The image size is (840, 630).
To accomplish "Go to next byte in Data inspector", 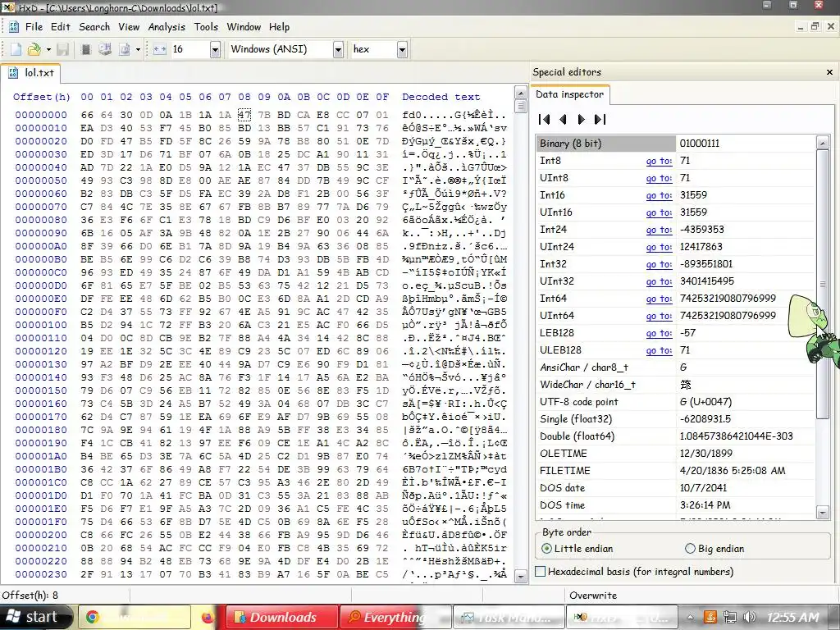I will click(x=582, y=120).
